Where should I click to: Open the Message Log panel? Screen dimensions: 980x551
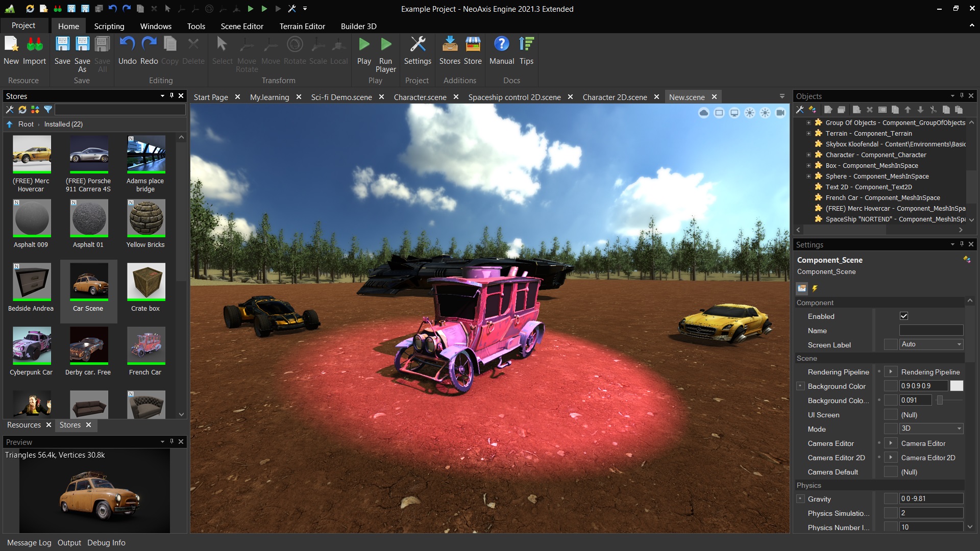(29, 543)
